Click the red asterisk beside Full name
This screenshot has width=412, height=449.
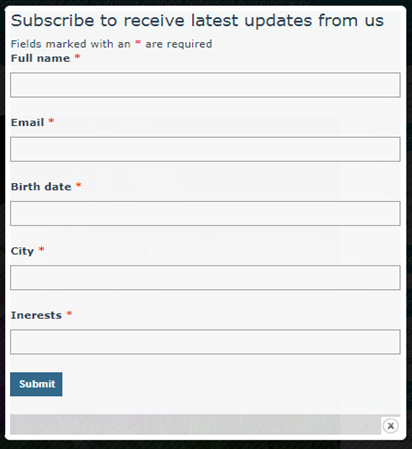point(77,57)
